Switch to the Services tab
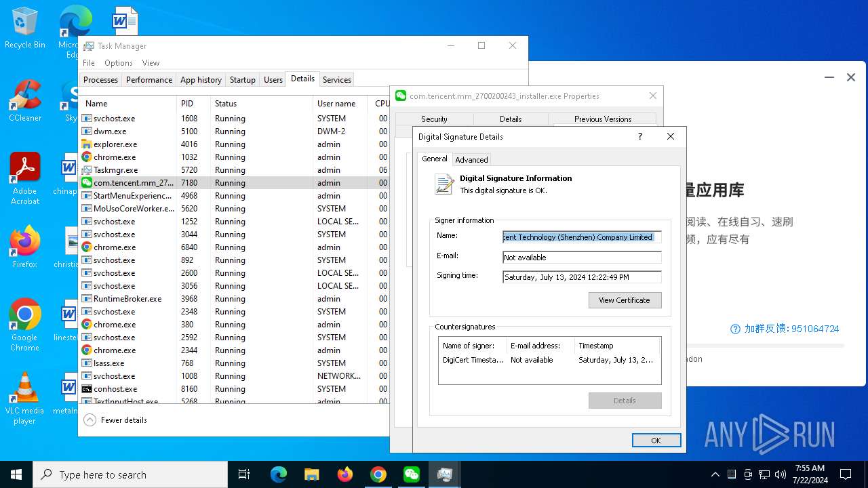Image resolution: width=868 pixels, height=488 pixels. (x=337, y=79)
